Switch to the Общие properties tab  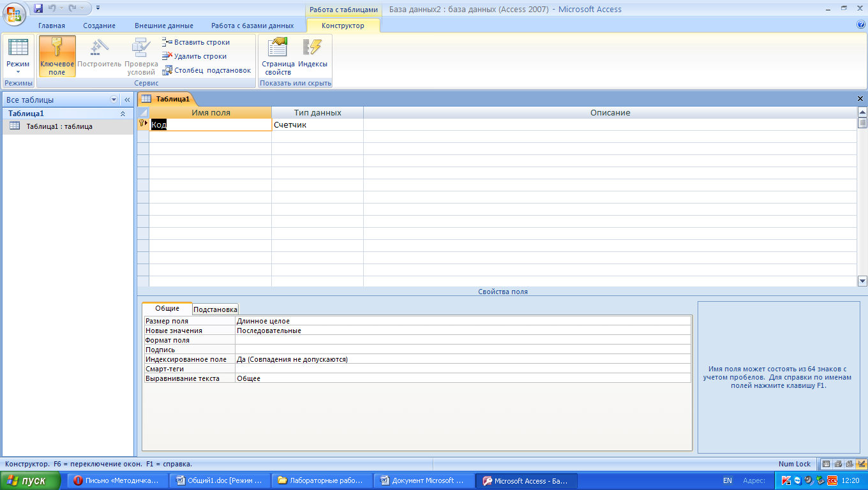[167, 308]
